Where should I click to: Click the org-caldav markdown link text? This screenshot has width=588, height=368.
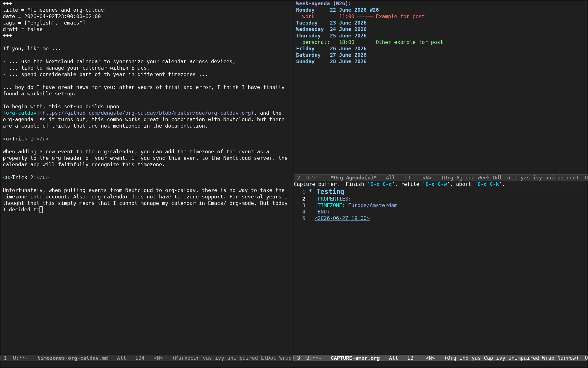(21, 113)
